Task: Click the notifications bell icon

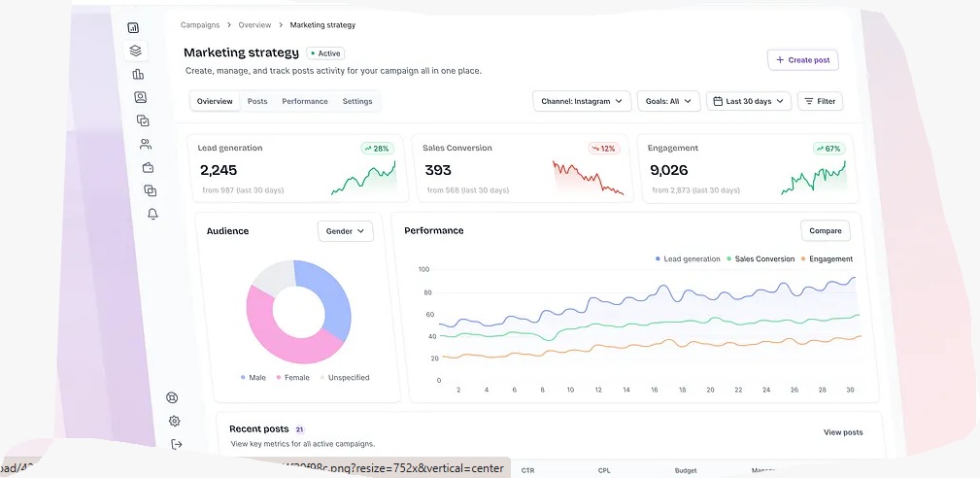Action: [152, 214]
